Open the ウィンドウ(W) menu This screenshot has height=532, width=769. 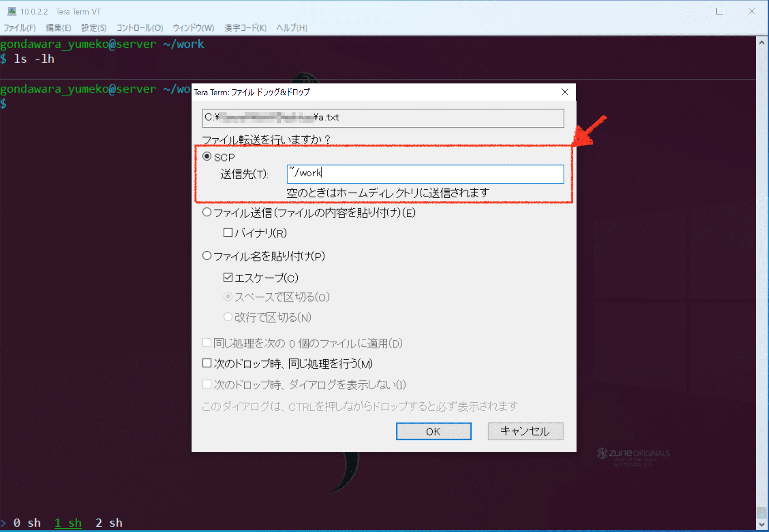click(x=193, y=28)
